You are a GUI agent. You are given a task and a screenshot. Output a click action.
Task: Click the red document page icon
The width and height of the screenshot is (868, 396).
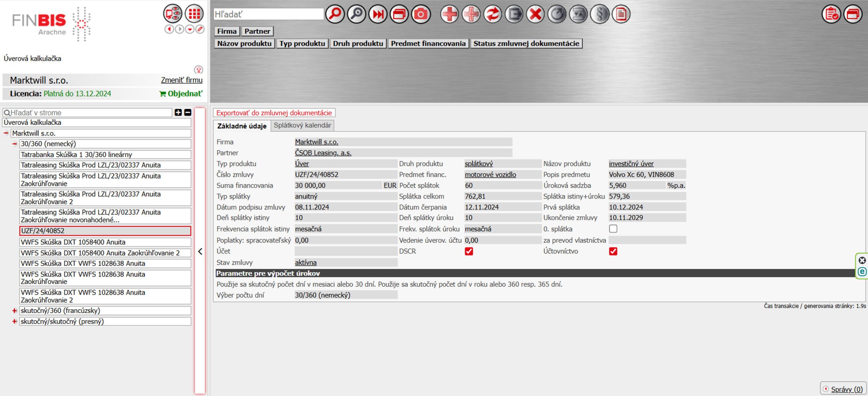tap(621, 14)
